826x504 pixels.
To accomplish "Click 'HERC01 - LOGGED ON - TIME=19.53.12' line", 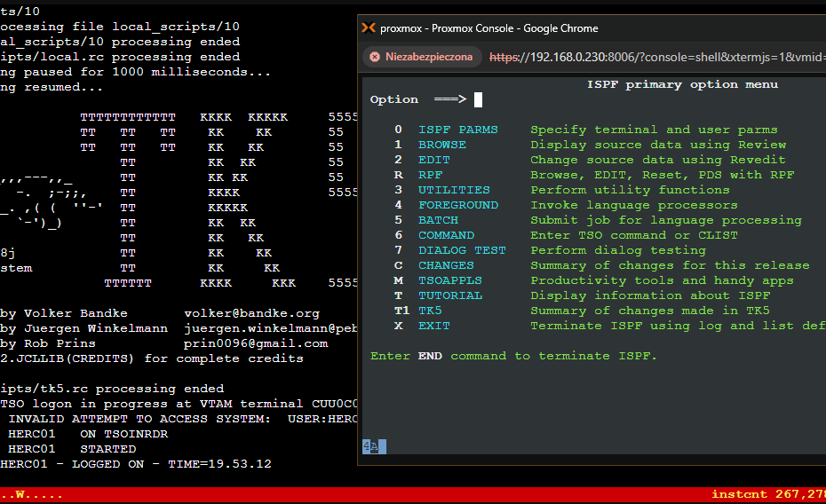I will click(x=136, y=464).
